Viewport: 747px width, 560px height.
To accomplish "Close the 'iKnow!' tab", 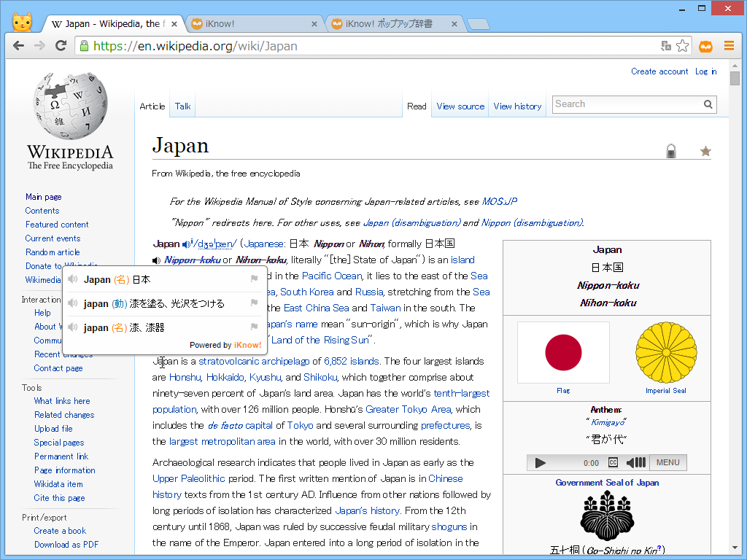I will [x=314, y=24].
